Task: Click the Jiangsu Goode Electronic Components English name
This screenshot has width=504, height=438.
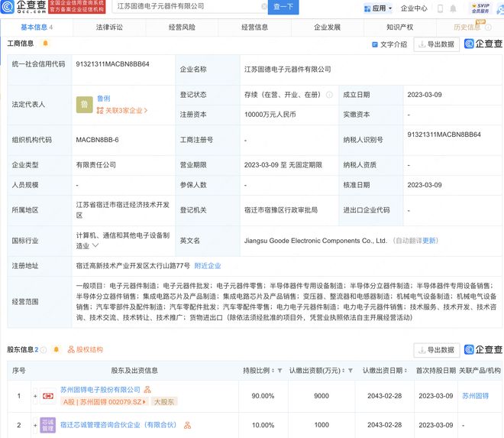Action: point(315,241)
